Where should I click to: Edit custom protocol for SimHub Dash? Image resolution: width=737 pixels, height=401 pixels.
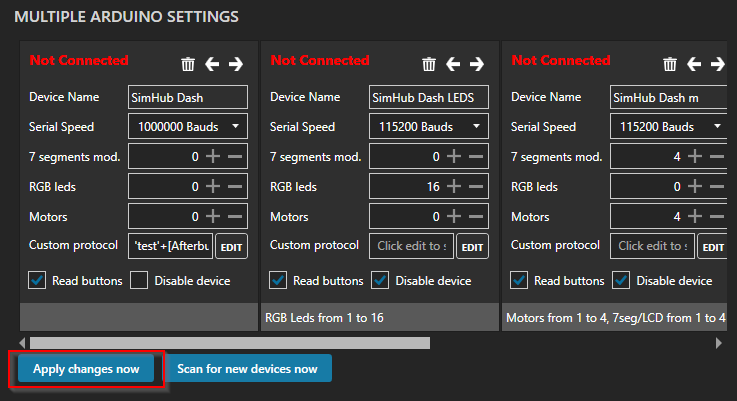pyautogui.click(x=231, y=247)
